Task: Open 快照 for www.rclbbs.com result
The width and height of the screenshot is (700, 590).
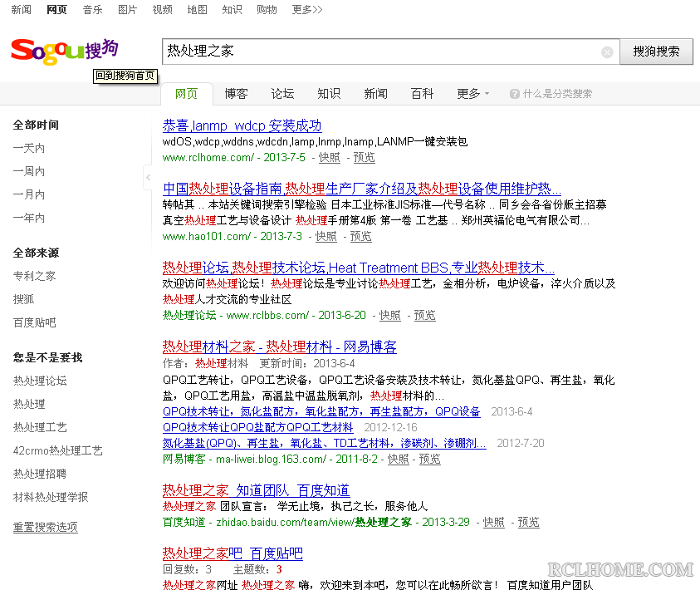Action: [x=389, y=315]
